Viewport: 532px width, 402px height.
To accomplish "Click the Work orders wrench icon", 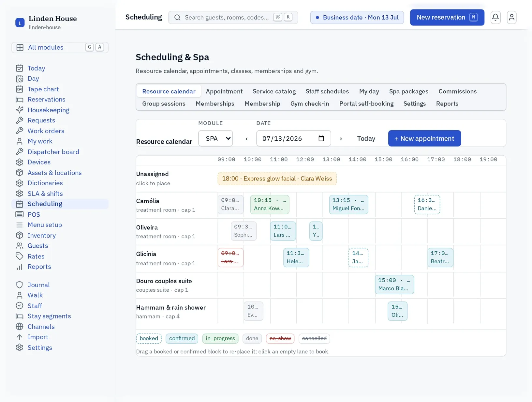I will (x=20, y=131).
